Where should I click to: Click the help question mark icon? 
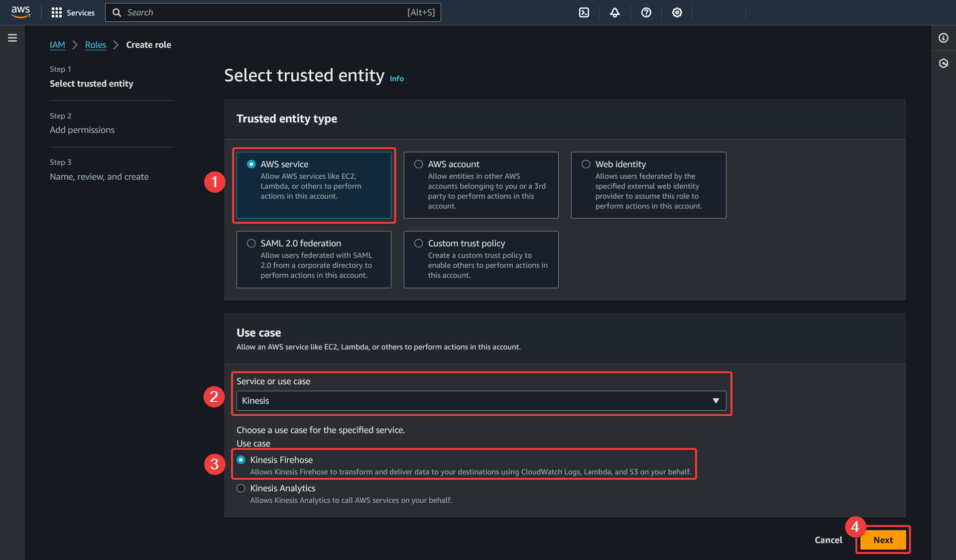(x=645, y=12)
